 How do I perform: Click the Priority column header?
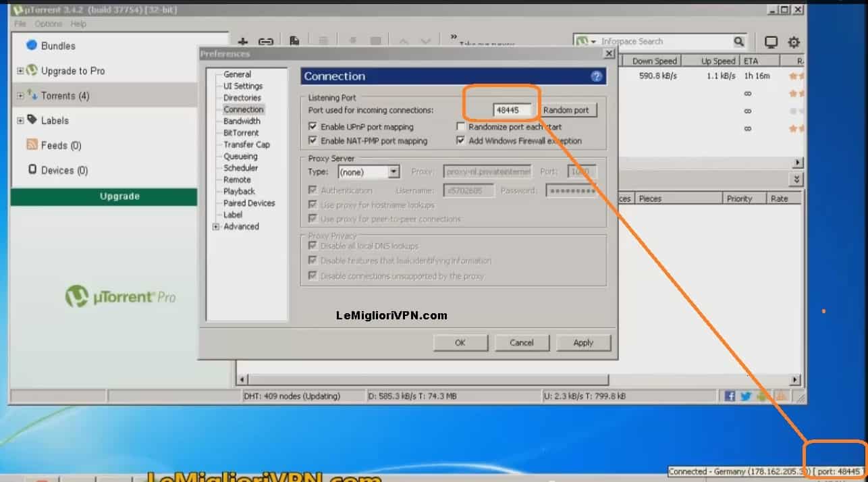pyautogui.click(x=743, y=198)
